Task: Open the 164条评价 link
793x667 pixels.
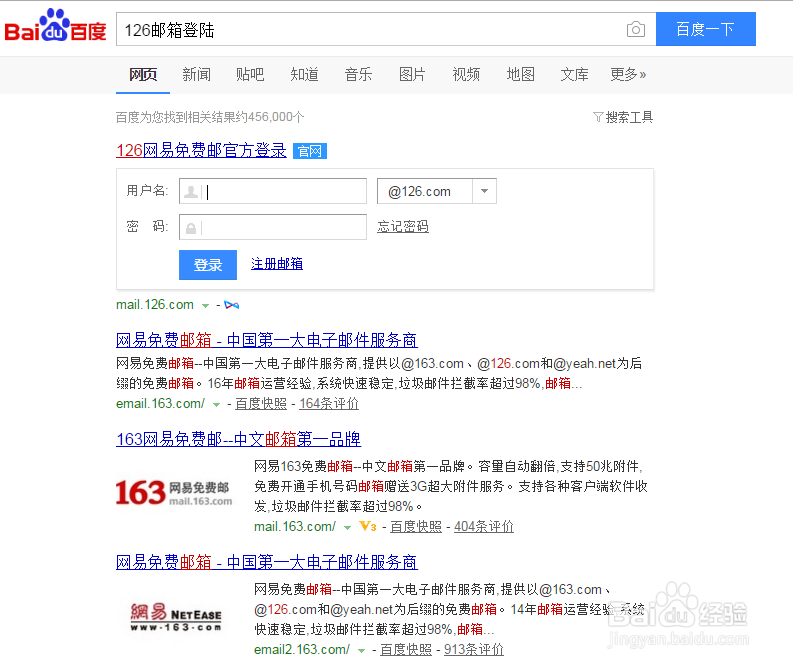Action: (329, 404)
